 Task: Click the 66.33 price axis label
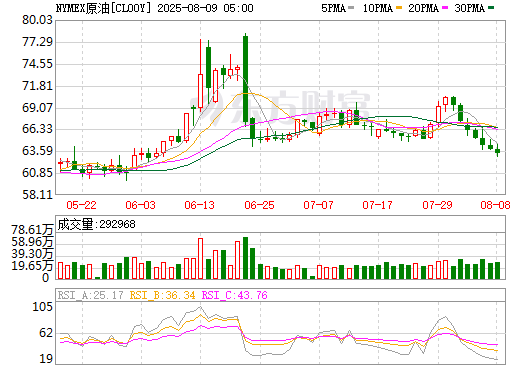[x=37, y=129]
